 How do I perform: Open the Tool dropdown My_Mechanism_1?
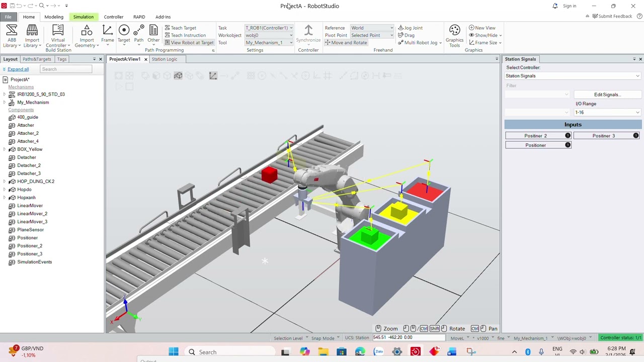pyautogui.click(x=269, y=43)
